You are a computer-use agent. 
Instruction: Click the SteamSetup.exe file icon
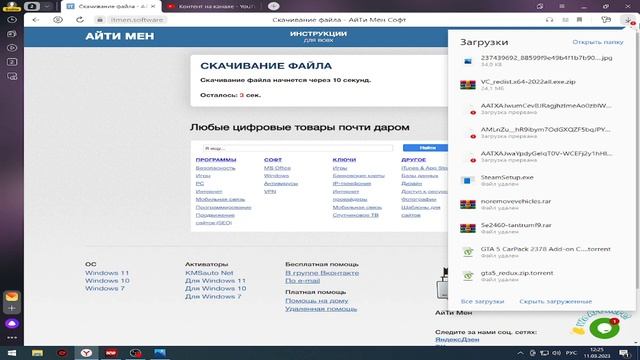[x=468, y=180]
